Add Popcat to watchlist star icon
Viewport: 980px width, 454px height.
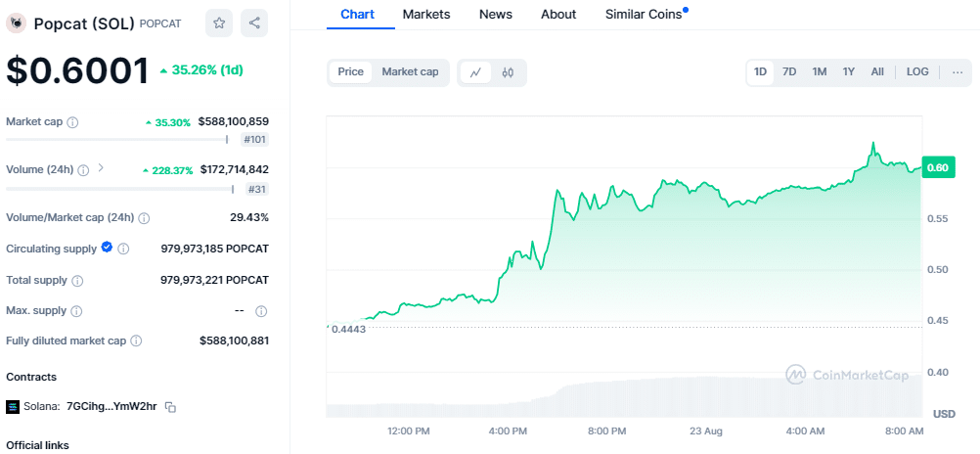tap(219, 23)
